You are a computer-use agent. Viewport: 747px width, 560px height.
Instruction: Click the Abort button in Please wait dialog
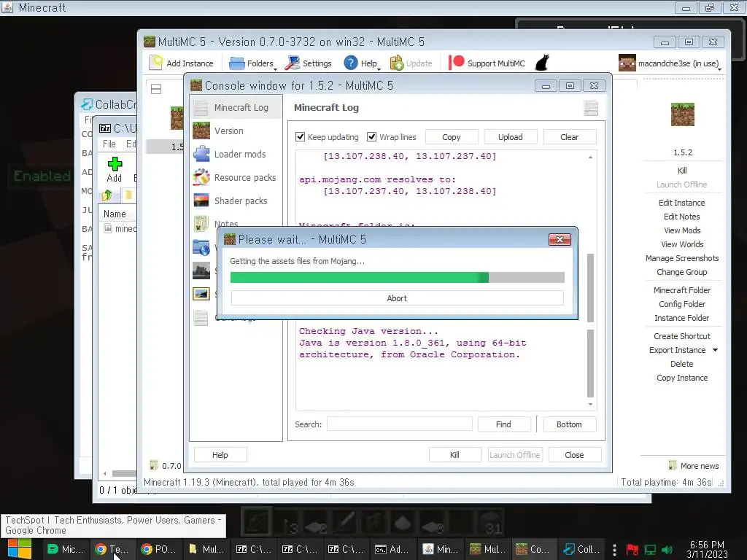(397, 298)
